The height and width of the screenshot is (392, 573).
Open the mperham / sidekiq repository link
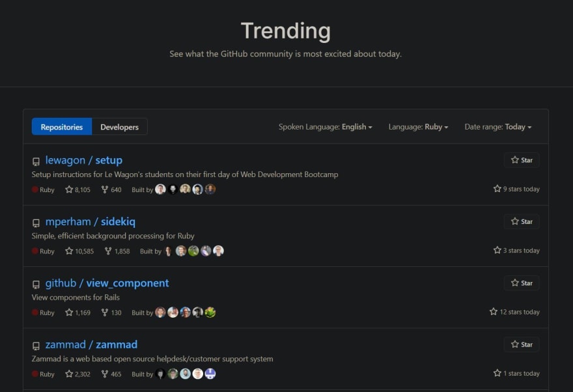pos(91,221)
